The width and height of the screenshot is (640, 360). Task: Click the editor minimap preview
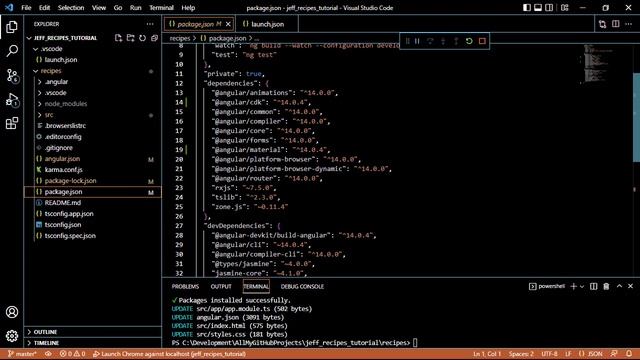click(597, 63)
